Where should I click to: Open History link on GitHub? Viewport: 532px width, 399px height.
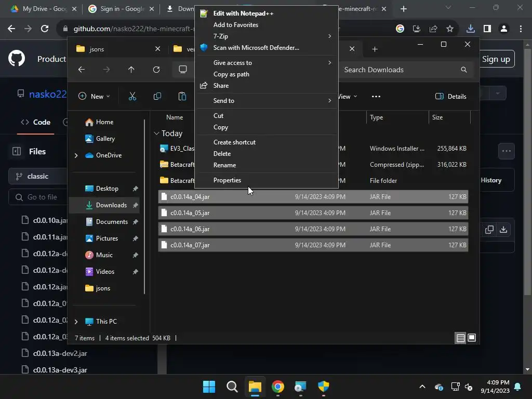(491, 180)
